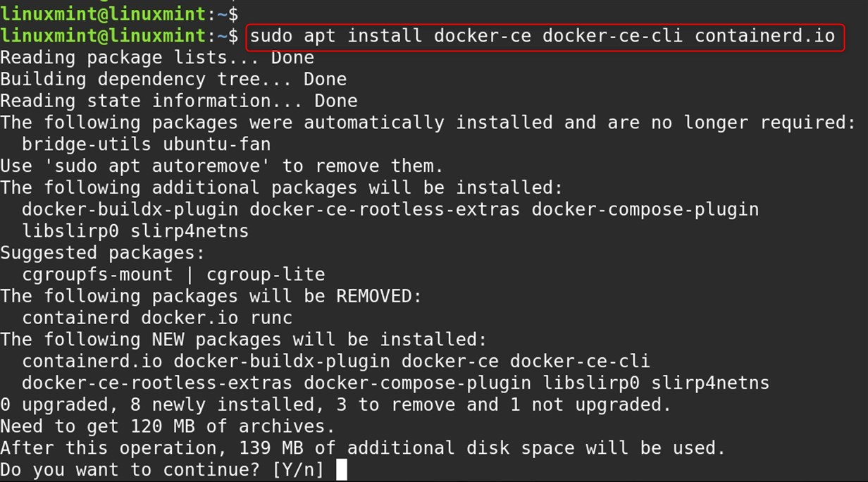Click the 'Suggested packages:' heading line
Screen dimensions: 868x482
coord(103,252)
